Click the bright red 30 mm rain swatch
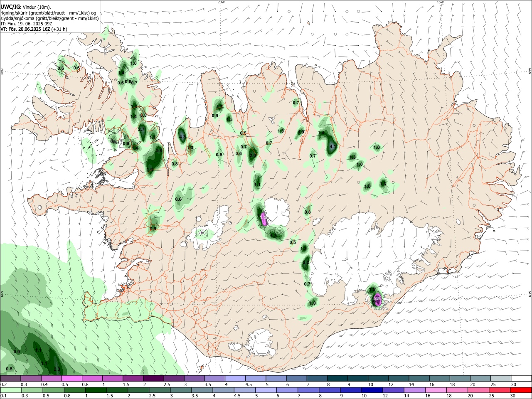Image resolution: width=532 pixels, height=399 pixels. 521,390
